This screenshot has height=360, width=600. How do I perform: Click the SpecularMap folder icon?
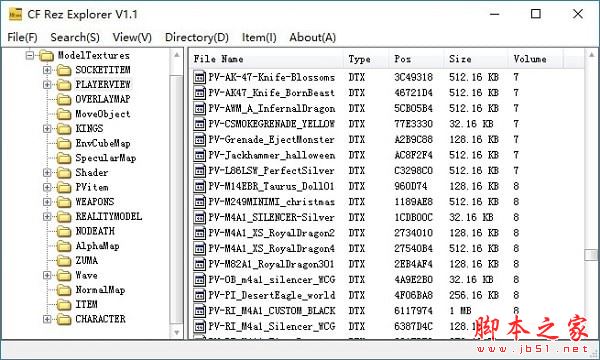[64, 158]
